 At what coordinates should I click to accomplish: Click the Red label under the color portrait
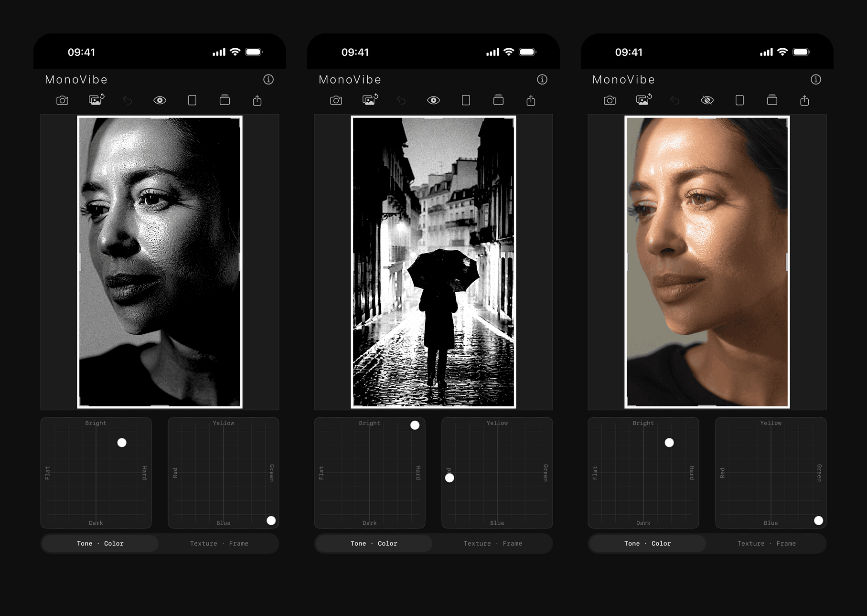[722, 473]
